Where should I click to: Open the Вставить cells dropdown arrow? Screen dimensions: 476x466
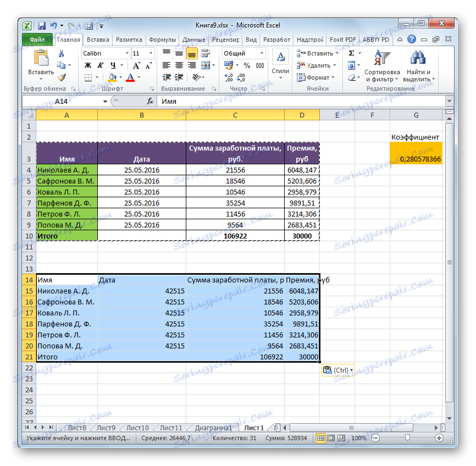337,53
